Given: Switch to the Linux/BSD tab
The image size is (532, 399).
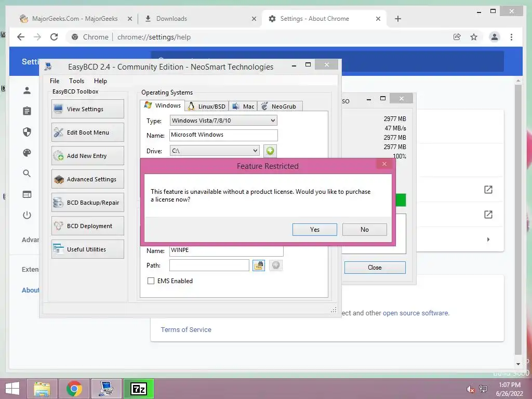Looking at the screenshot, I should coord(207,107).
